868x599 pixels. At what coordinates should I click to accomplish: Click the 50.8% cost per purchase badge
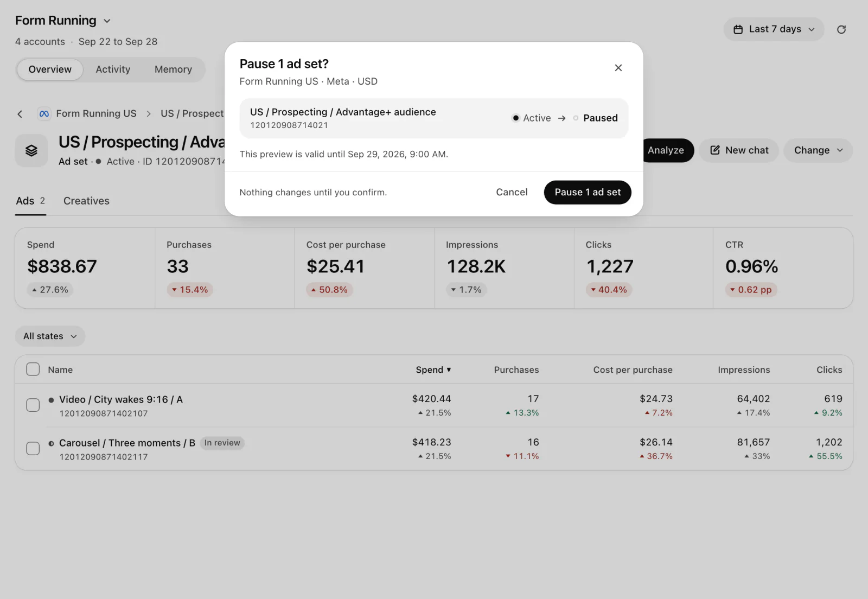coord(329,290)
